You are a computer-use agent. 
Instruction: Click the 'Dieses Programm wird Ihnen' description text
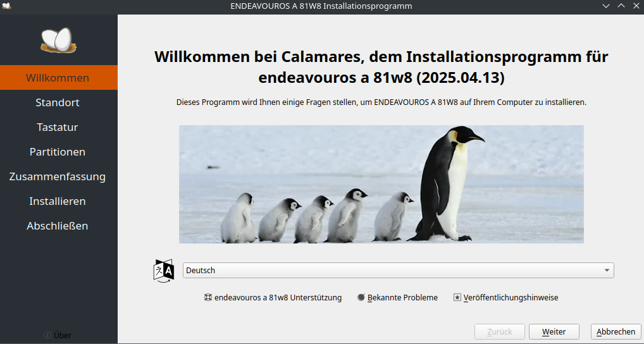point(381,102)
